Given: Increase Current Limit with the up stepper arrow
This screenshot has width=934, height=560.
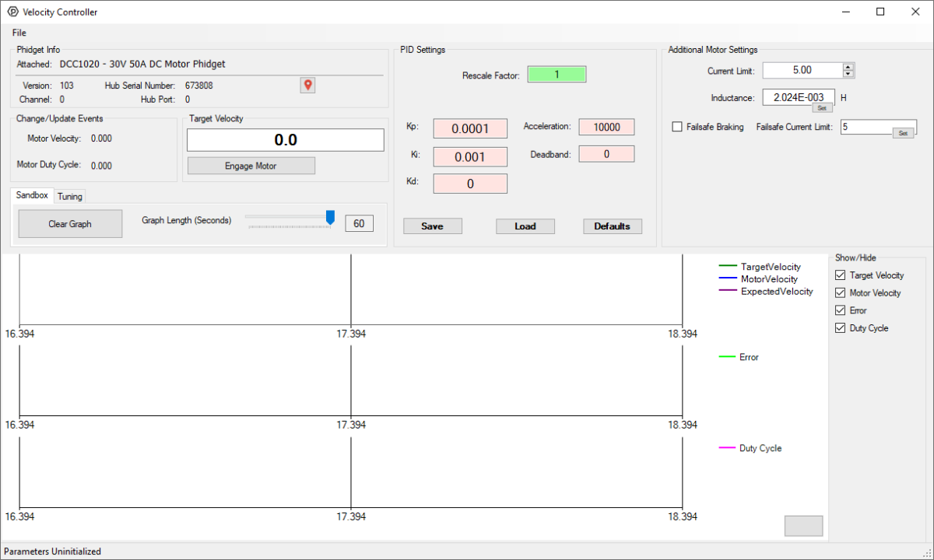Looking at the screenshot, I should [848, 66].
